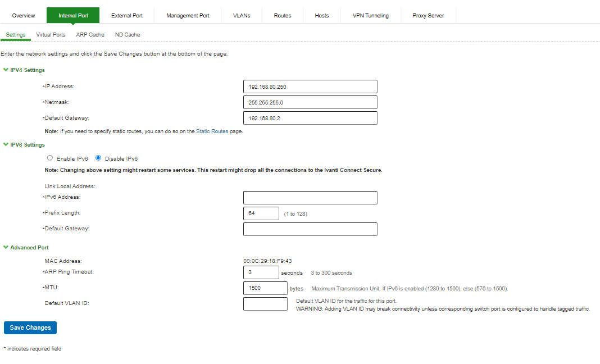Open the External Port tab
The width and height of the screenshot is (600, 364).
(126, 16)
